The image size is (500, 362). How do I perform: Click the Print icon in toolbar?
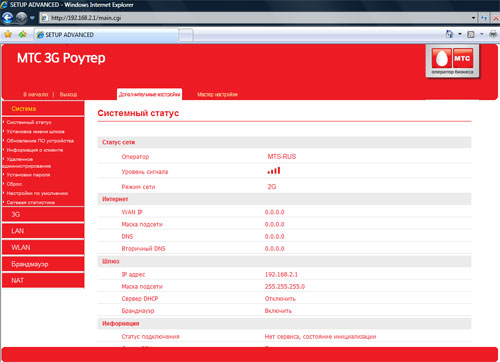click(493, 34)
